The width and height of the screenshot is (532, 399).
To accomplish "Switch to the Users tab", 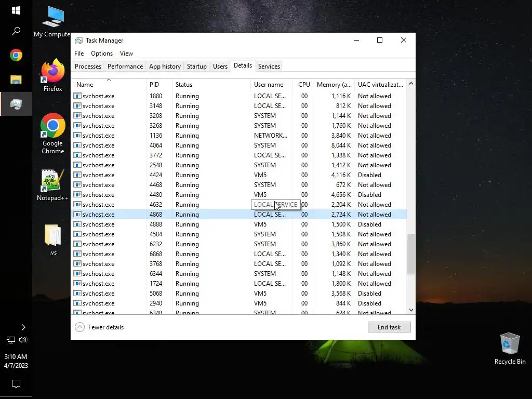I will pos(220,66).
